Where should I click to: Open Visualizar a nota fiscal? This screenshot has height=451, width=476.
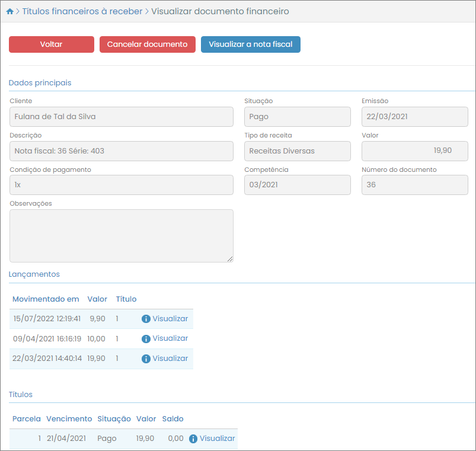[250, 44]
